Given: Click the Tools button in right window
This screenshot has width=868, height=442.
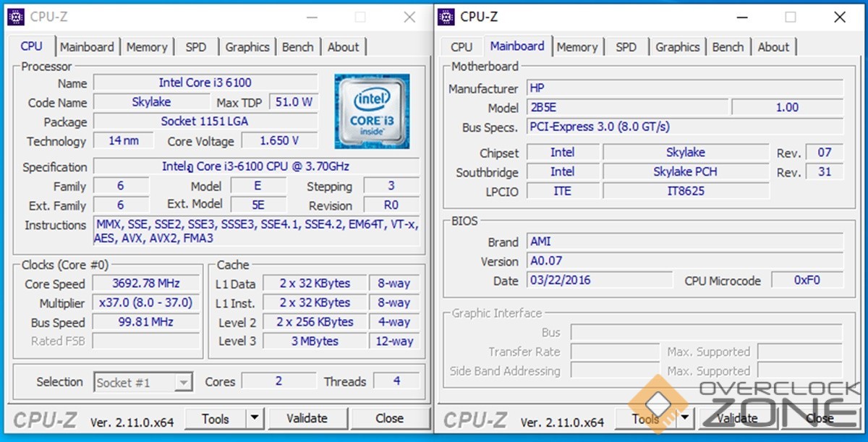Looking at the screenshot, I should point(646,417).
